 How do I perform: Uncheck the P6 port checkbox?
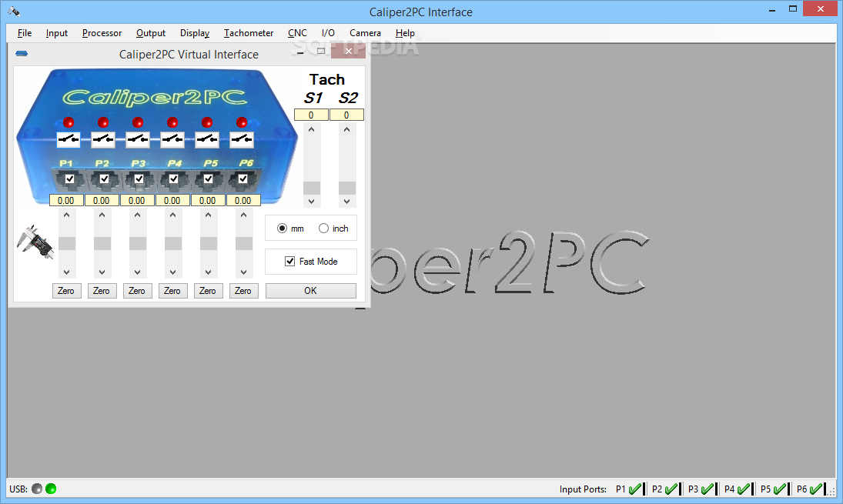click(243, 179)
